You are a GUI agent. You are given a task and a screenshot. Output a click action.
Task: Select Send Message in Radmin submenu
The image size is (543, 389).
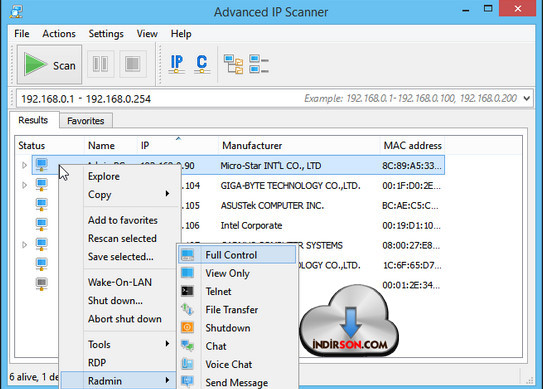[237, 382]
